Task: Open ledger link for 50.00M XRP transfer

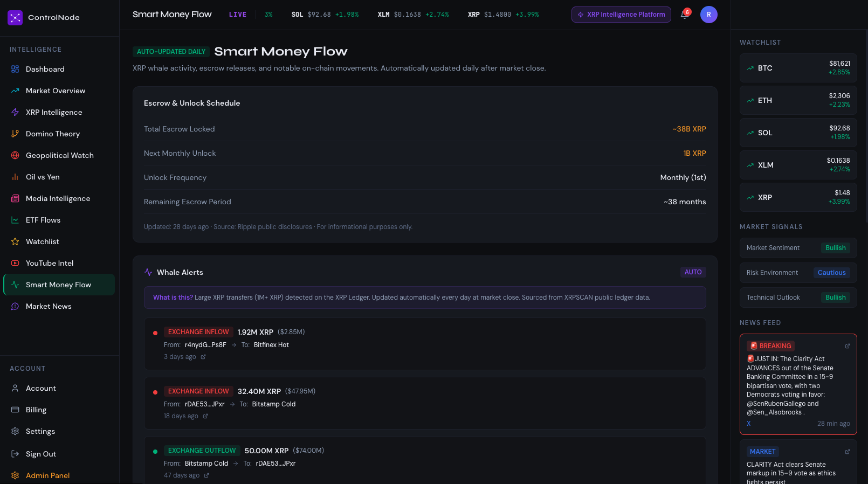Action: click(x=206, y=475)
